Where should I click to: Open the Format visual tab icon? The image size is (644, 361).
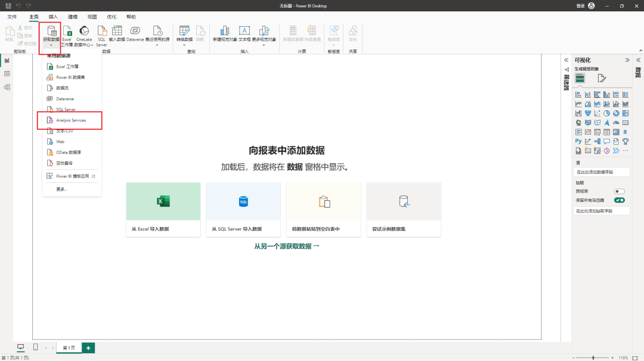tap(602, 79)
